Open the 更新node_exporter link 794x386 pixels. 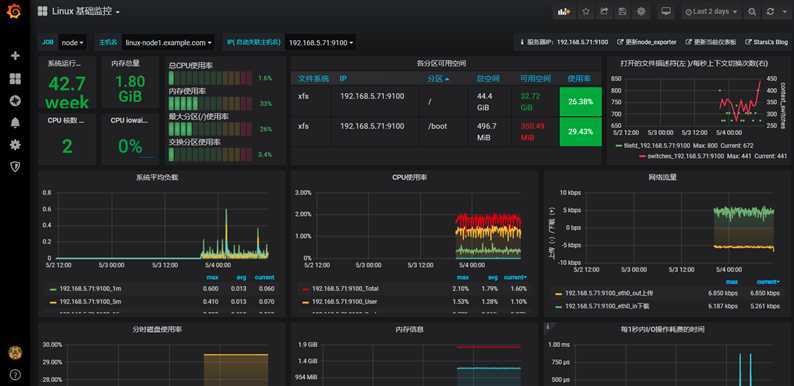coord(648,42)
